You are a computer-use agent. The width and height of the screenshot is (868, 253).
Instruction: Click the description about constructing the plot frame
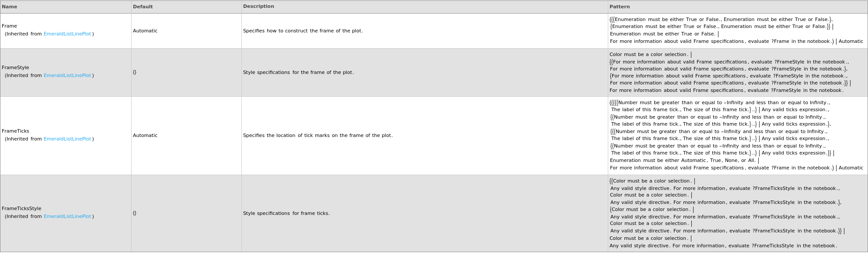[303, 31]
